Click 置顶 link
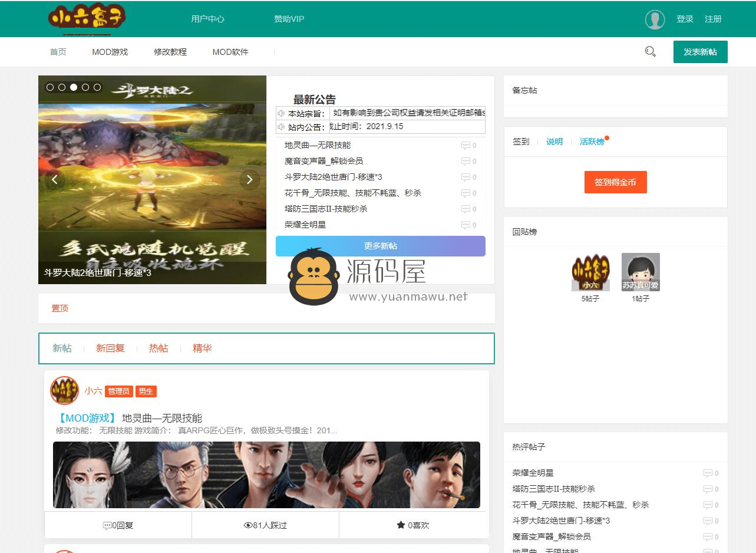The image size is (756, 553). coord(60,308)
